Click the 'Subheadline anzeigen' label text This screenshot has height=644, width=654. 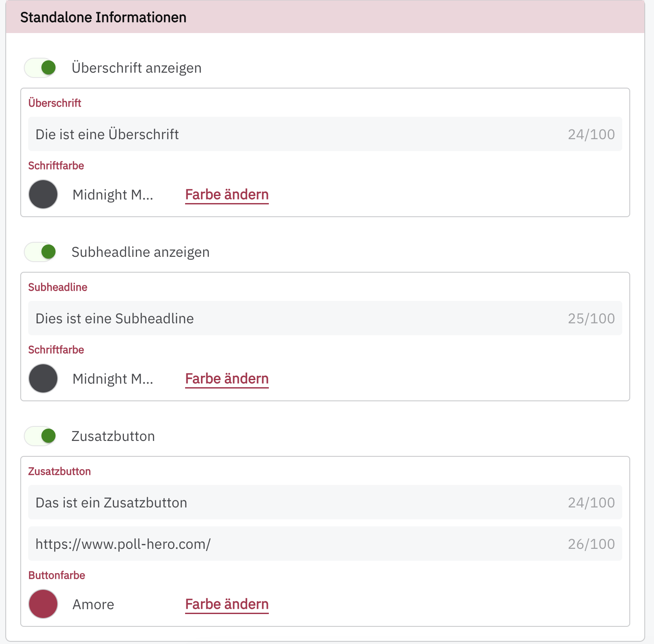pyautogui.click(x=140, y=252)
